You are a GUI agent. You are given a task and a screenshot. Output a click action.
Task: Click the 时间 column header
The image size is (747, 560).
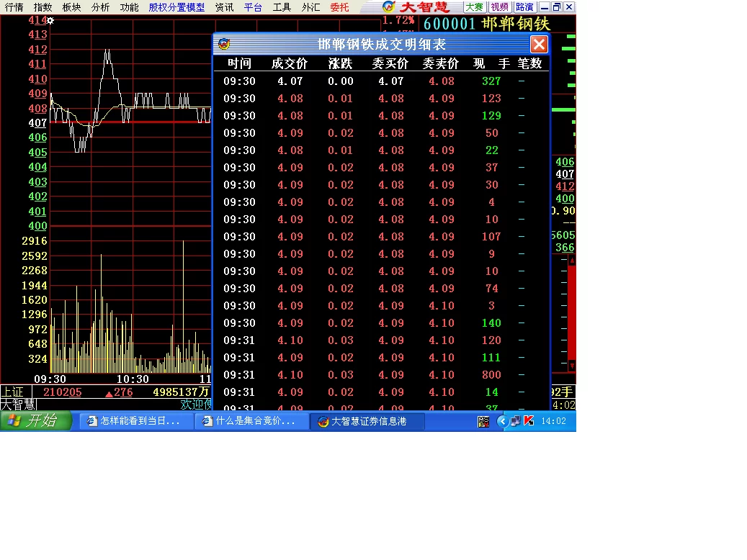[240, 63]
